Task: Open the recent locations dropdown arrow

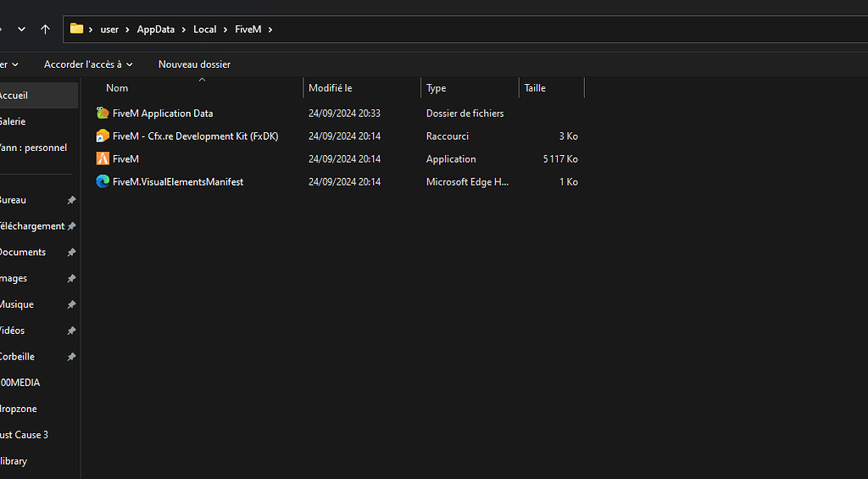Action: pyautogui.click(x=21, y=29)
